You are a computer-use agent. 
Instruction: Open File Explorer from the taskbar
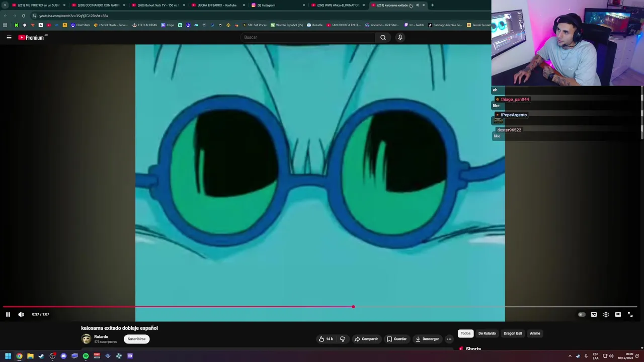[x=30, y=356]
